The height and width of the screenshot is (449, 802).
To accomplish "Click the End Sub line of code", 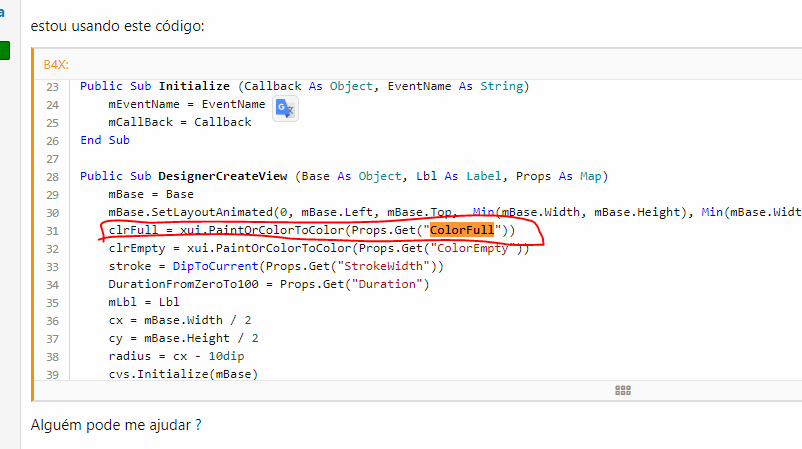I will pyautogui.click(x=105, y=140).
